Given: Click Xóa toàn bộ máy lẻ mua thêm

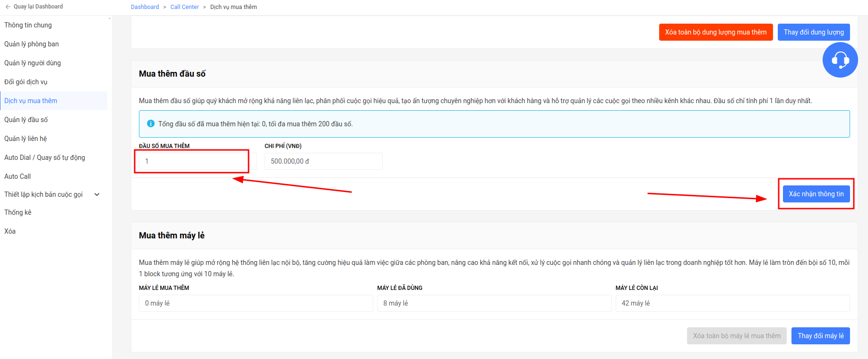Looking at the screenshot, I should click(x=737, y=336).
